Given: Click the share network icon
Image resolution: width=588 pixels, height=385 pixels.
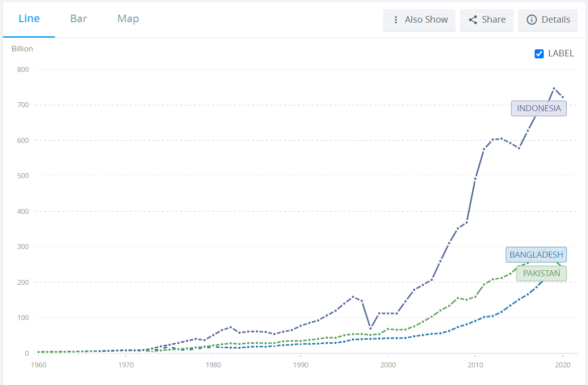Looking at the screenshot, I should coord(473,20).
